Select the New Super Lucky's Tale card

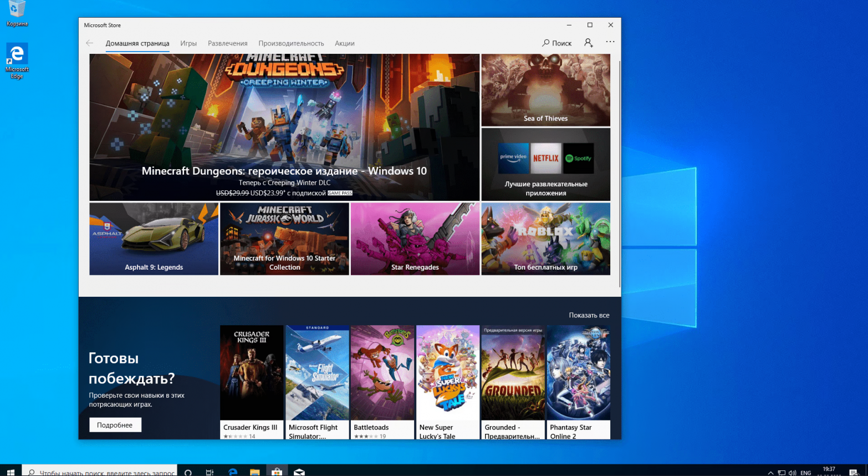448,382
